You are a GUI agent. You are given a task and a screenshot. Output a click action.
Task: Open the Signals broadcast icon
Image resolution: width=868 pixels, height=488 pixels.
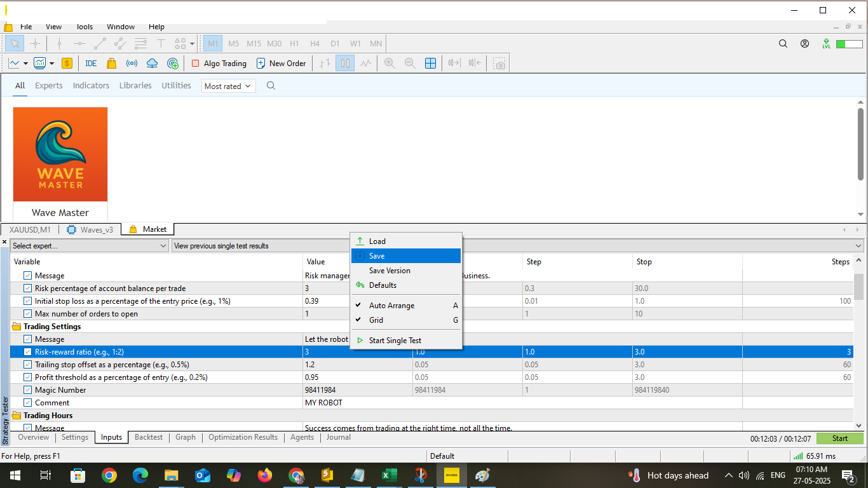pyautogui.click(x=132, y=64)
